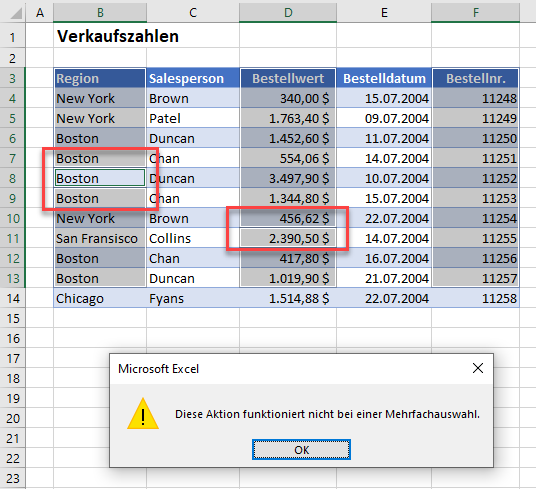The width and height of the screenshot is (536, 489).
Task: Close the Microsoft Excel warning dialog
Action: pos(478,368)
